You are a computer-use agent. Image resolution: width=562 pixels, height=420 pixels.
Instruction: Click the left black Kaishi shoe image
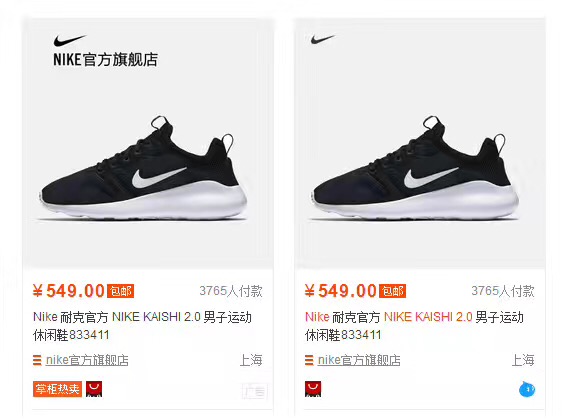click(x=143, y=168)
